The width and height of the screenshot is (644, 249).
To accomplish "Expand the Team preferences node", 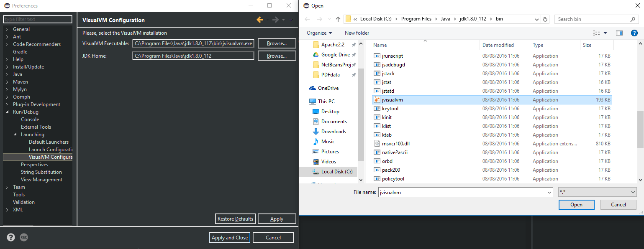I will click(x=7, y=187).
